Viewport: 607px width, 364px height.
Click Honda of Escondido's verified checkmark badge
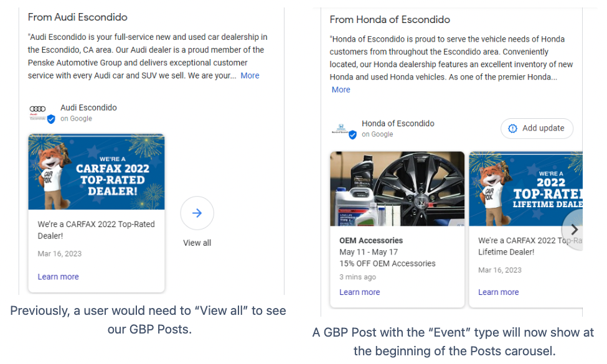352,134
